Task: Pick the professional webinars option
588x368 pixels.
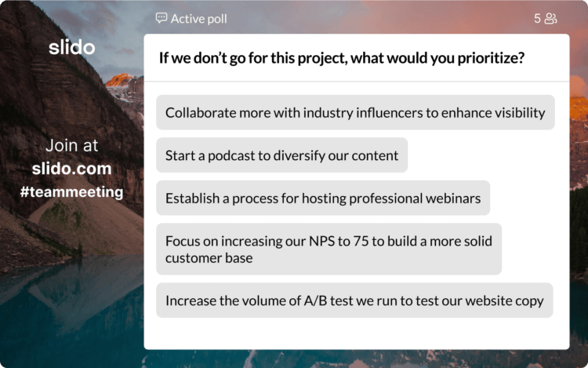Action: tap(323, 198)
